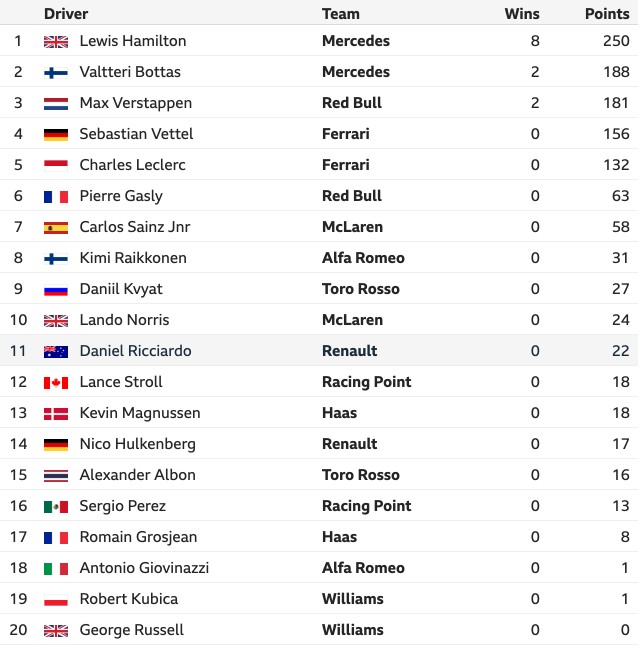This screenshot has width=644, height=648.
Task: Select the Driver column header
Action: [66, 14]
